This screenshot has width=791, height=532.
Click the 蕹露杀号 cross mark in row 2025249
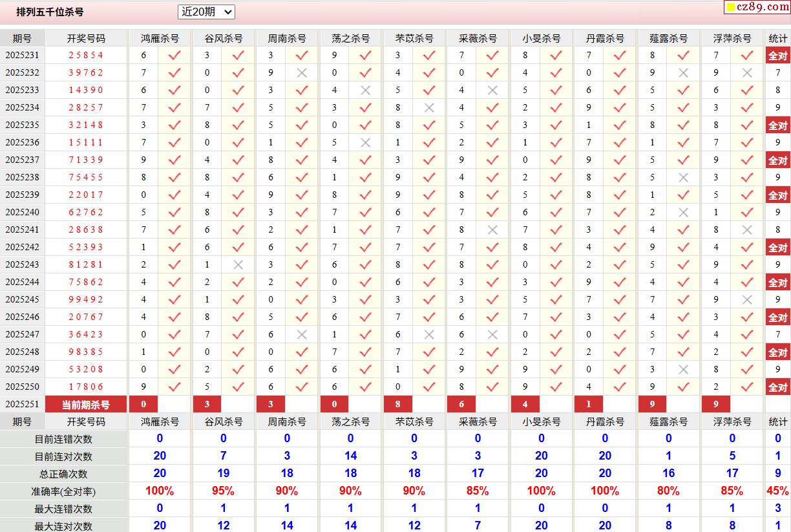(x=683, y=370)
